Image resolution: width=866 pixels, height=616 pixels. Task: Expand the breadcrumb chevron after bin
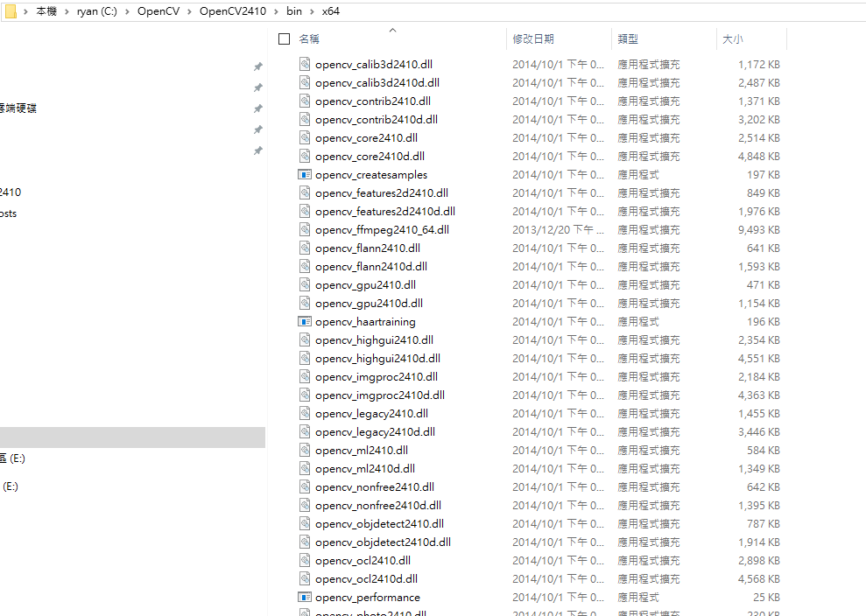pos(312,11)
